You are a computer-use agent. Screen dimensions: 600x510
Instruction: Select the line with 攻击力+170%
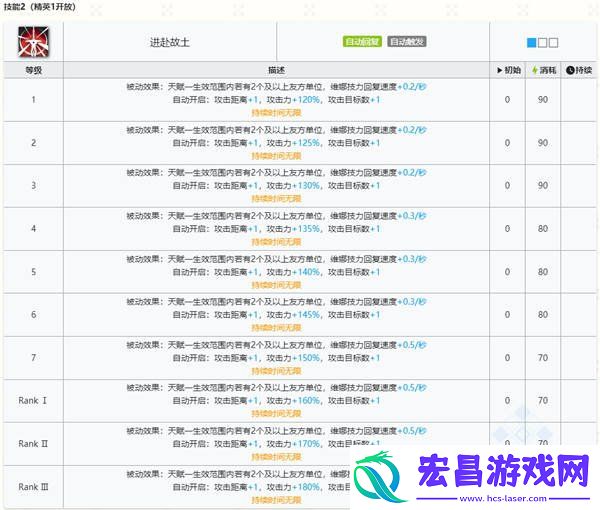276,444
